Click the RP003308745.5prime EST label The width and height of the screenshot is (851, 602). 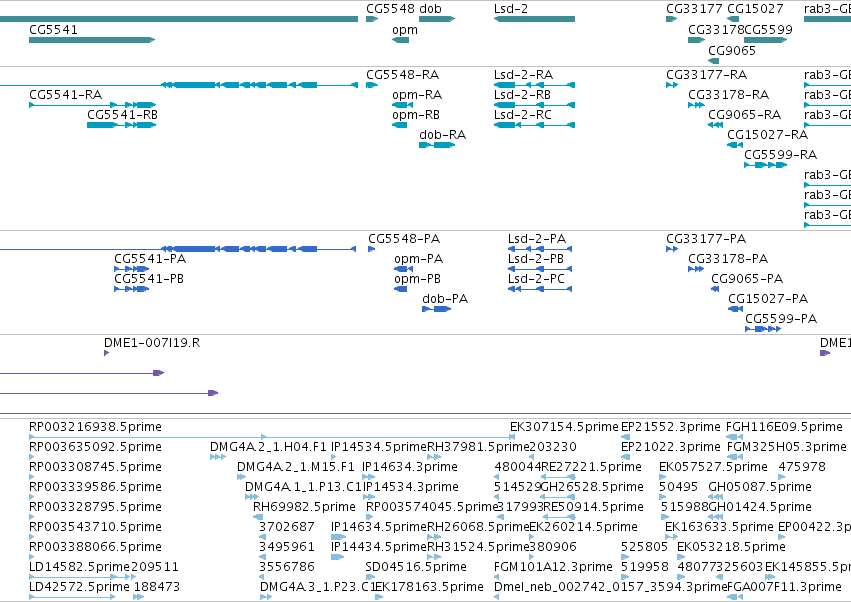pyautogui.click(x=96, y=467)
